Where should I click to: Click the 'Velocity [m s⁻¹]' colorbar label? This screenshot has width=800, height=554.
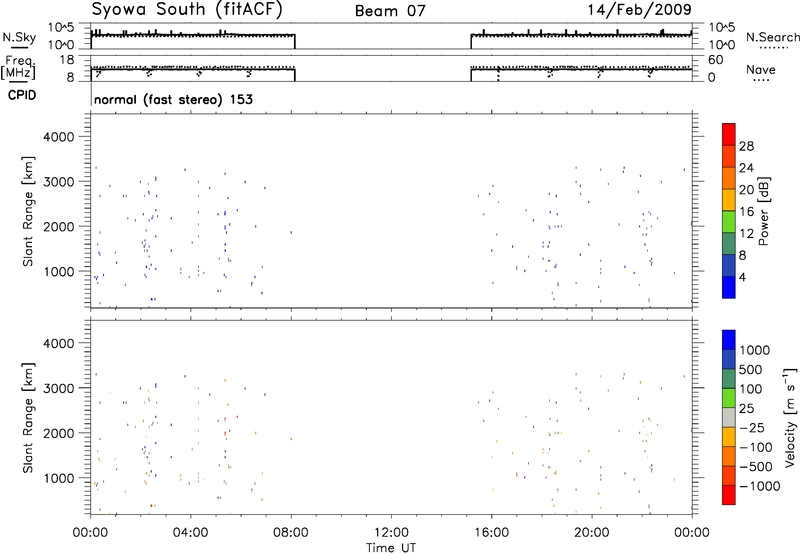(x=790, y=417)
